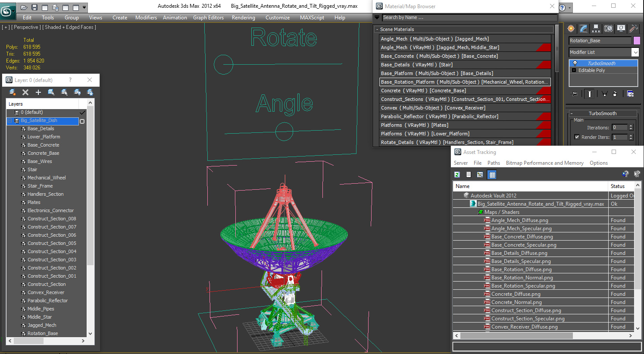Select Base_Rotation_Platform material entry
This screenshot has width=644, height=354.
465,82
